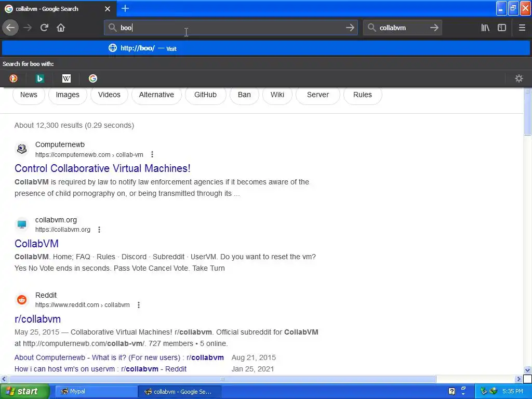Filter results by Images
Viewport: 532px width, 399px height.
pos(68,95)
